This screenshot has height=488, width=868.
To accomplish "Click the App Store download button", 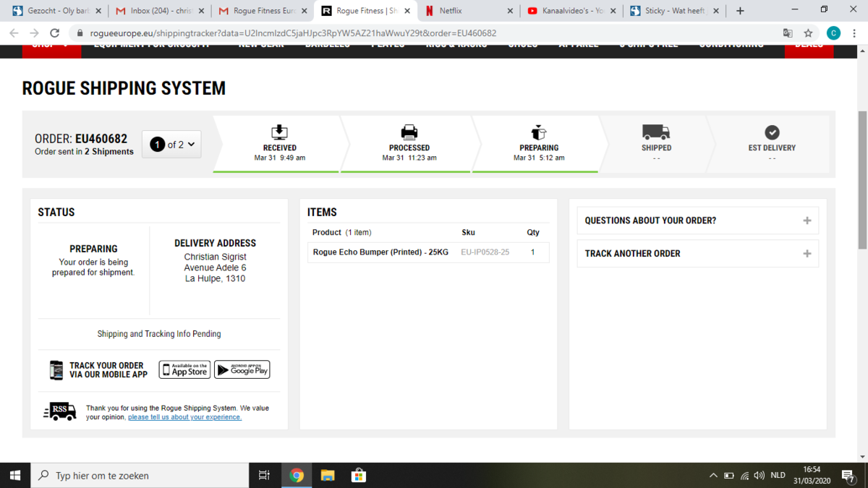I will 184,369.
